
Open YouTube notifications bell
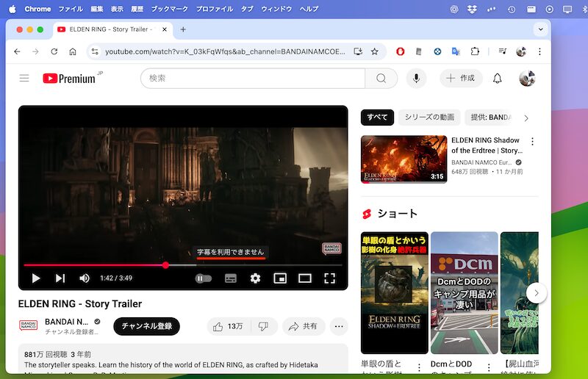498,79
